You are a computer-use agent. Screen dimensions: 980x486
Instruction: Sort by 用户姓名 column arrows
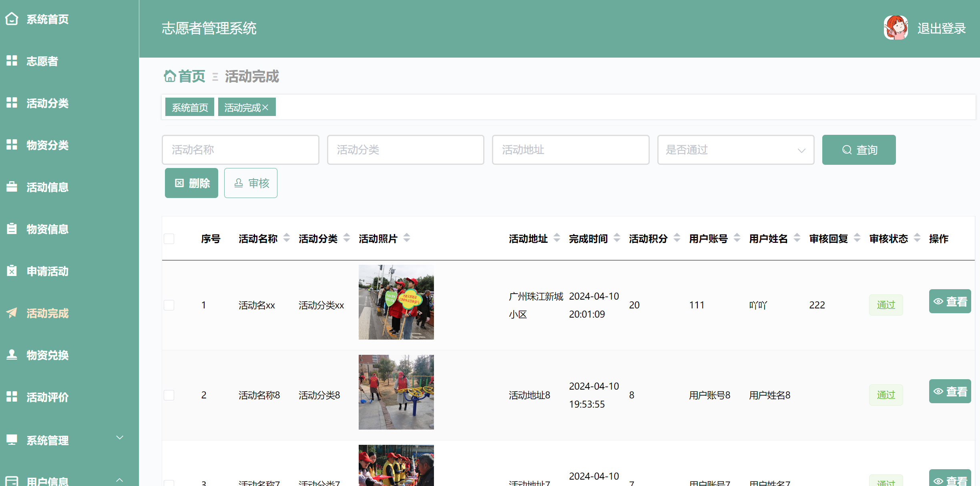(x=797, y=238)
